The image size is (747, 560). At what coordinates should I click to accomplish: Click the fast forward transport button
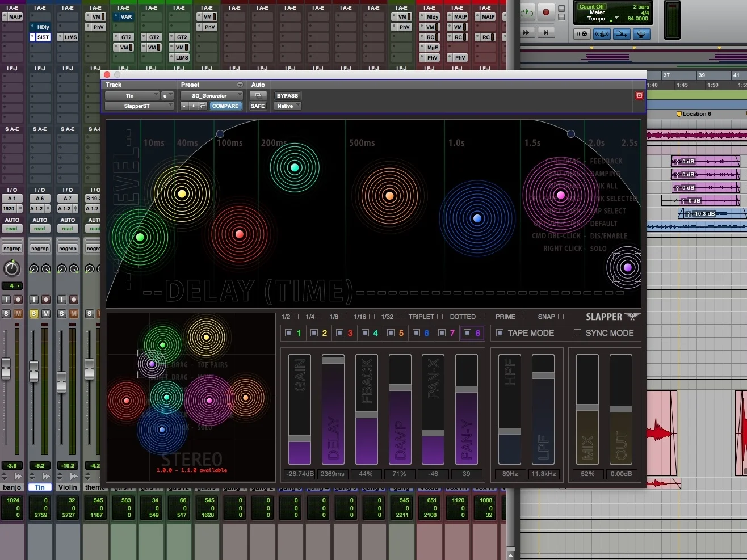click(x=526, y=33)
